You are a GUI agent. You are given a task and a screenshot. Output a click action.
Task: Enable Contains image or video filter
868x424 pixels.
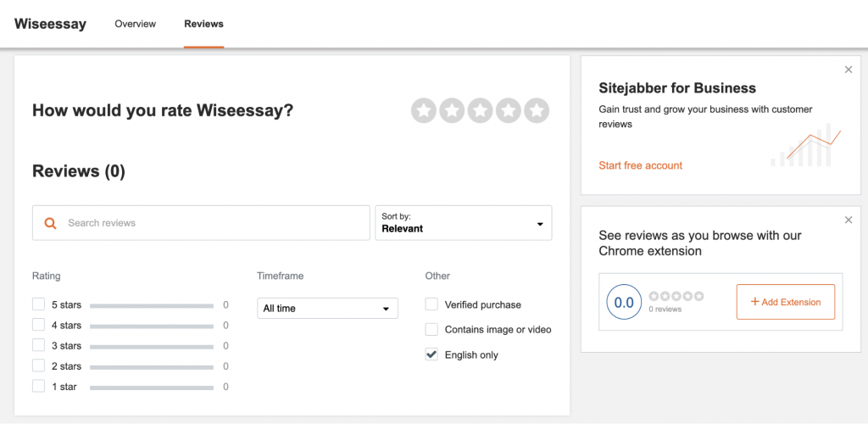(431, 329)
